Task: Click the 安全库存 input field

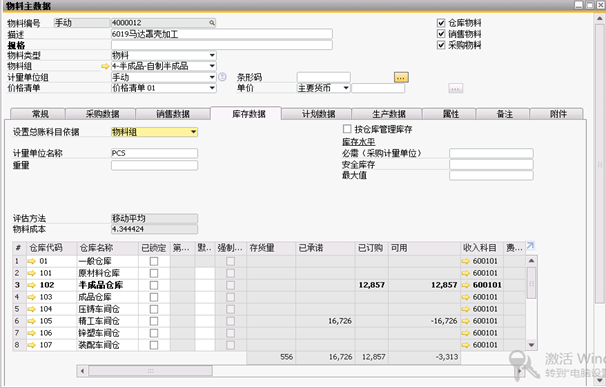Action: click(491, 164)
